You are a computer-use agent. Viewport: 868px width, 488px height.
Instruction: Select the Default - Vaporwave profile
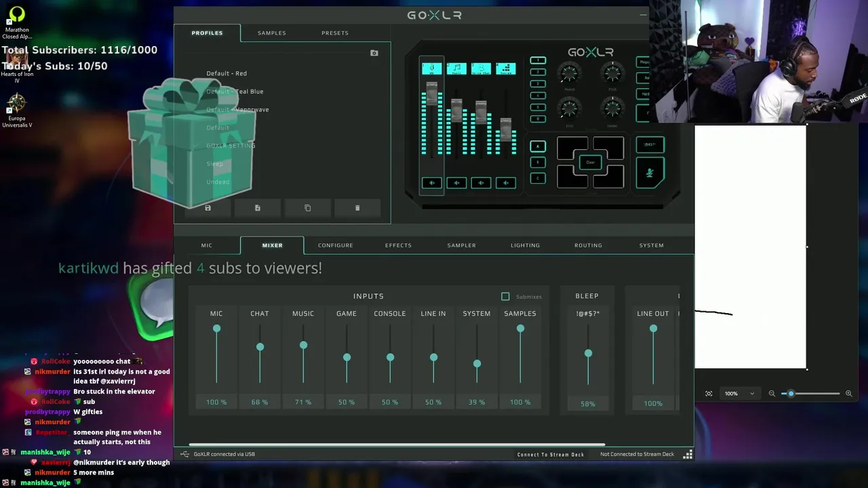[x=237, y=110]
